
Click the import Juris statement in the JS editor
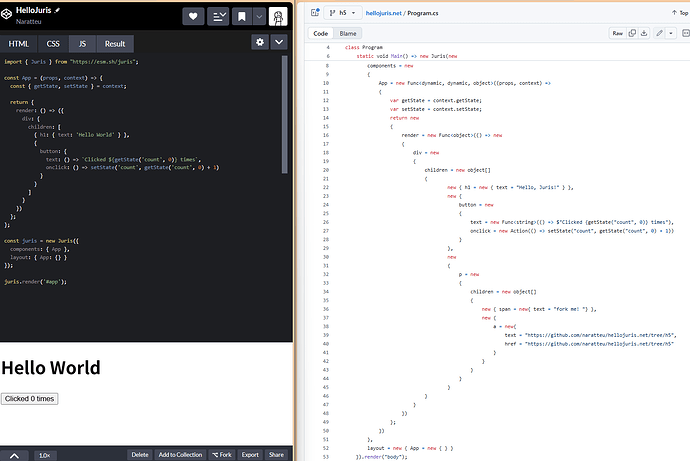coord(71,62)
